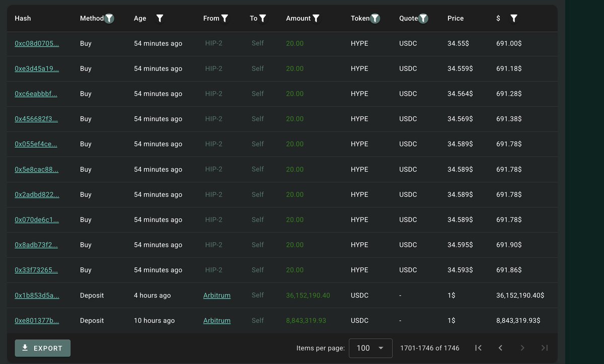Click the 10 hours ago age cell
This screenshot has width=604, height=364.
154,320
